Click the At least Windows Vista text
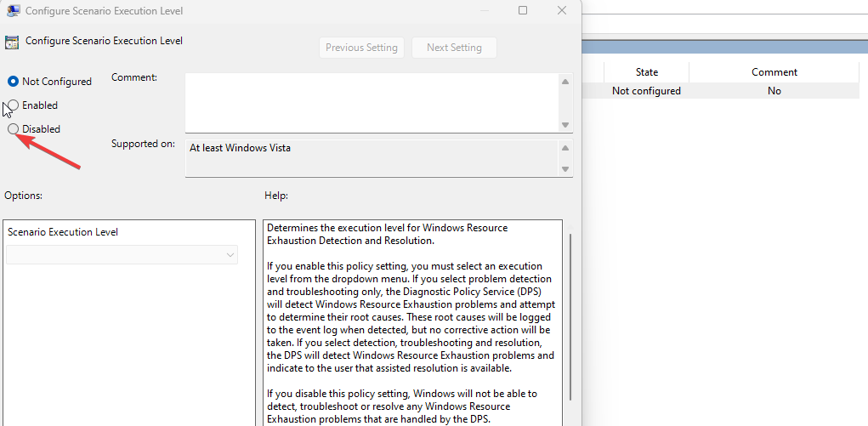The height and width of the screenshot is (426, 868). point(240,148)
